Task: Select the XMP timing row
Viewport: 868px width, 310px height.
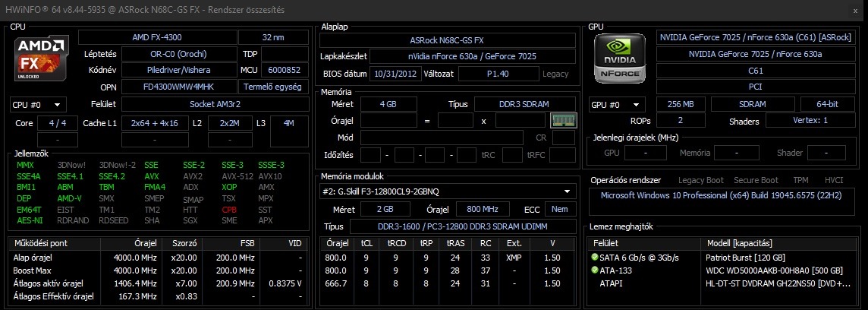Action: click(x=448, y=258)
